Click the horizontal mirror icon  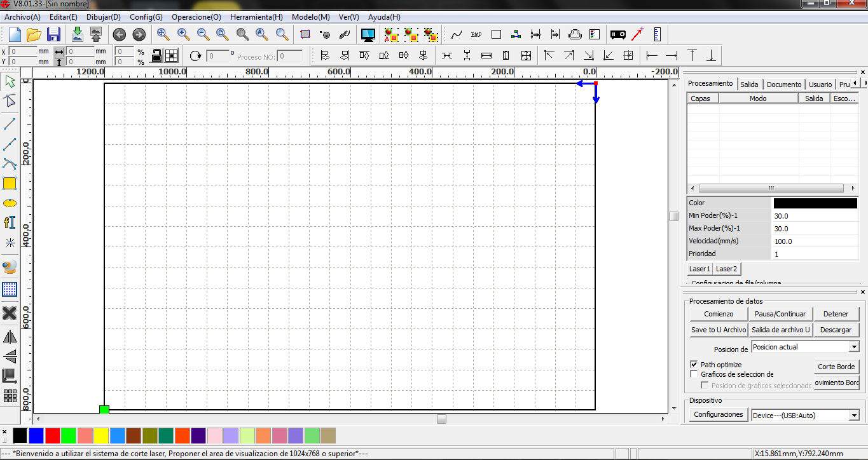(10, 337)
